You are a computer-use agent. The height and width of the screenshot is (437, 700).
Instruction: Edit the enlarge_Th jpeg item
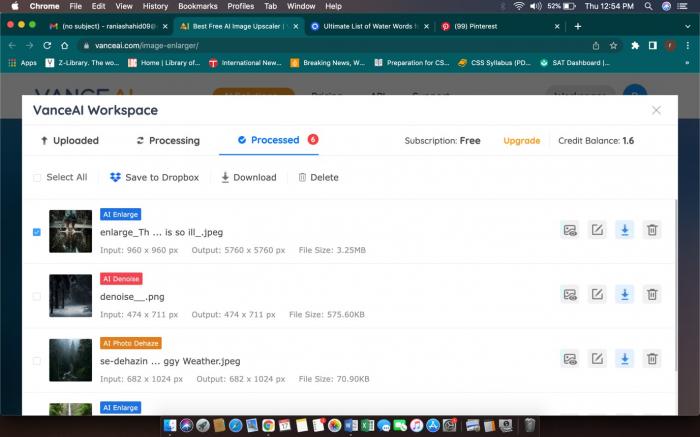click(597, 230)
